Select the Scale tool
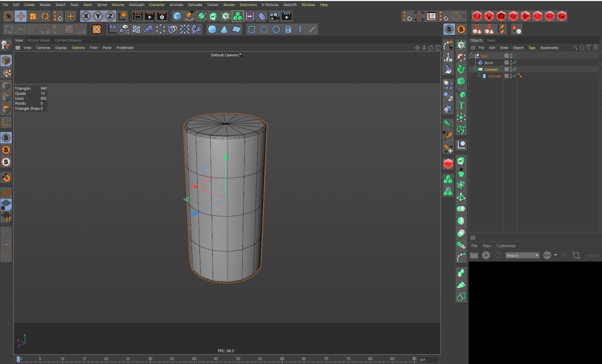Screen dimensions: 602x364 click(33, 16)
